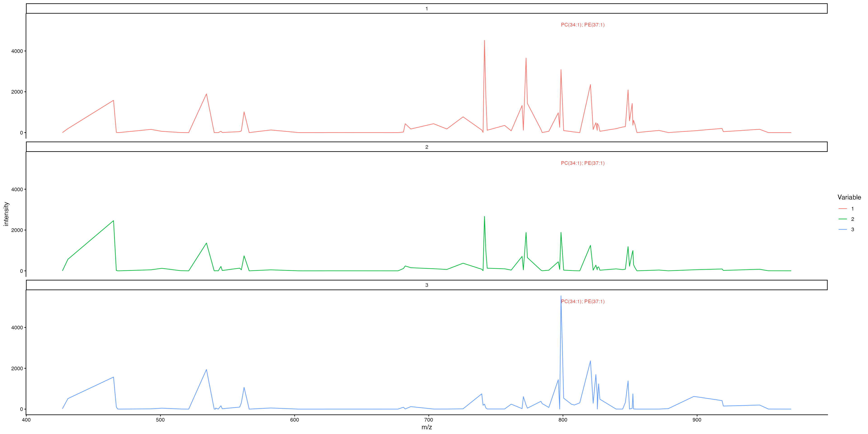The image size is (868, 434).
Task: Click the 900 tick label on x-axis
Action: [x=697, y=420]
